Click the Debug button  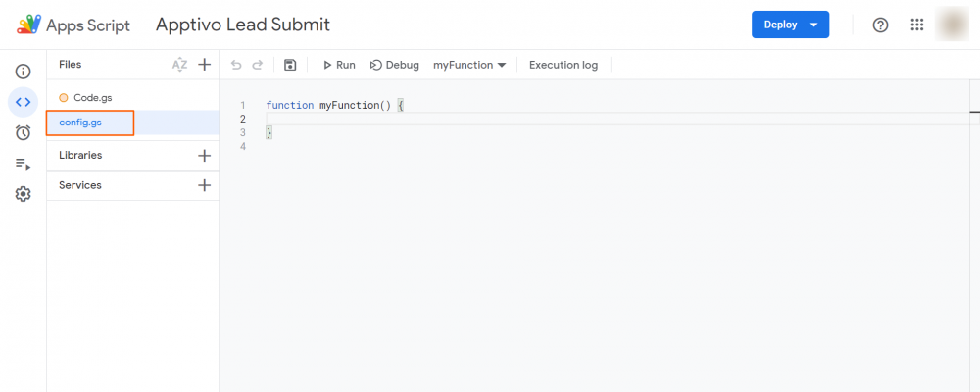click(395, 65)
